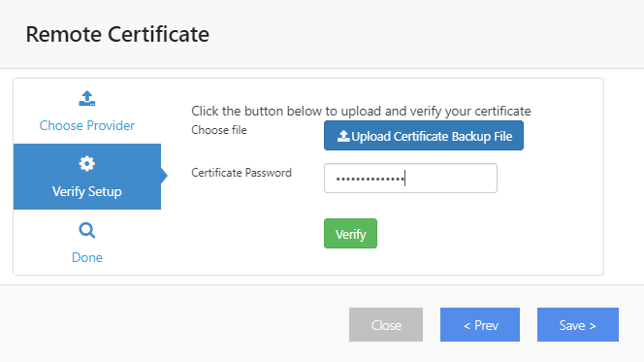Click the arrow pointer on the Verify Setup tab

(x=164, y=176)
